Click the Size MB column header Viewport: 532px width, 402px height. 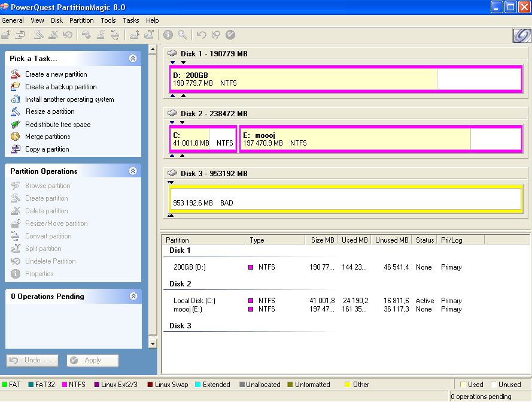(x=323, y=240)
